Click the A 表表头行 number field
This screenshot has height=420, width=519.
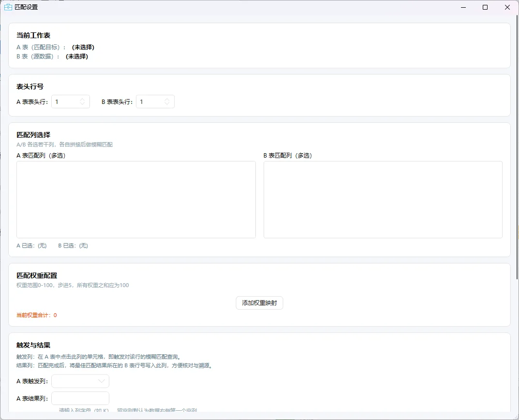point(71,102)
